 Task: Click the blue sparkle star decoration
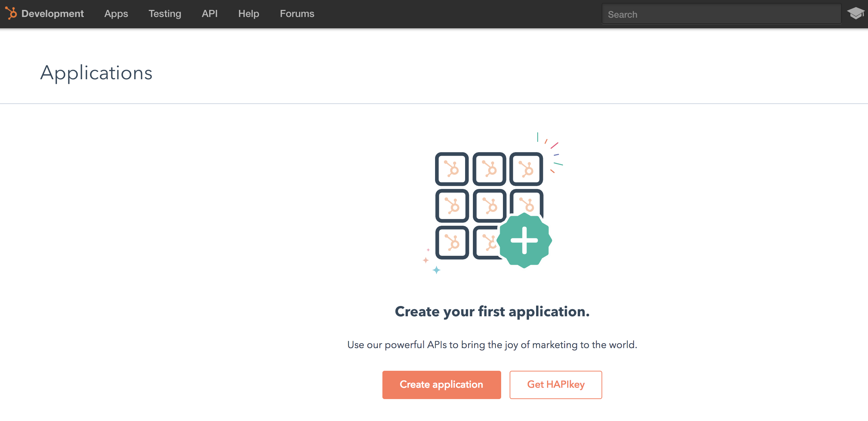pyautogui.click(x=436, y=270)
